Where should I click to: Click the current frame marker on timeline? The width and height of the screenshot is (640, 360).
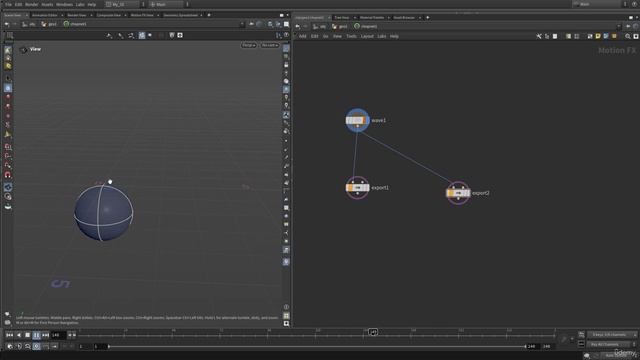(373, 332)
